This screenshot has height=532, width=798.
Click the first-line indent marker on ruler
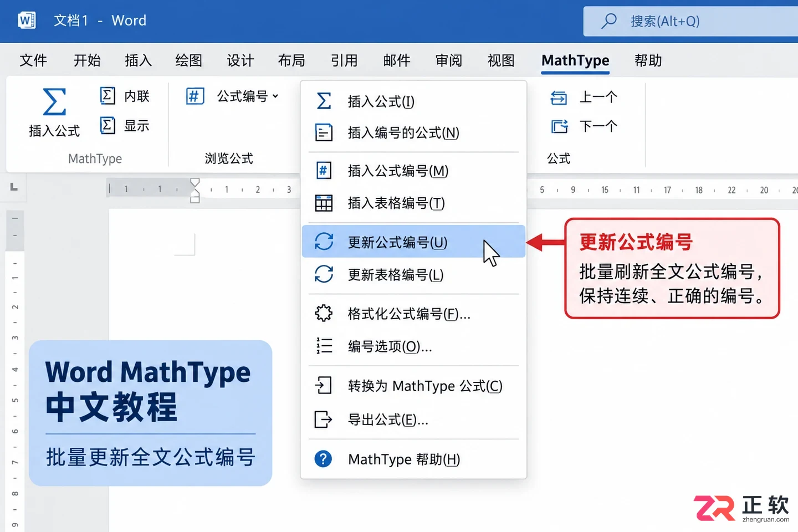195,182
